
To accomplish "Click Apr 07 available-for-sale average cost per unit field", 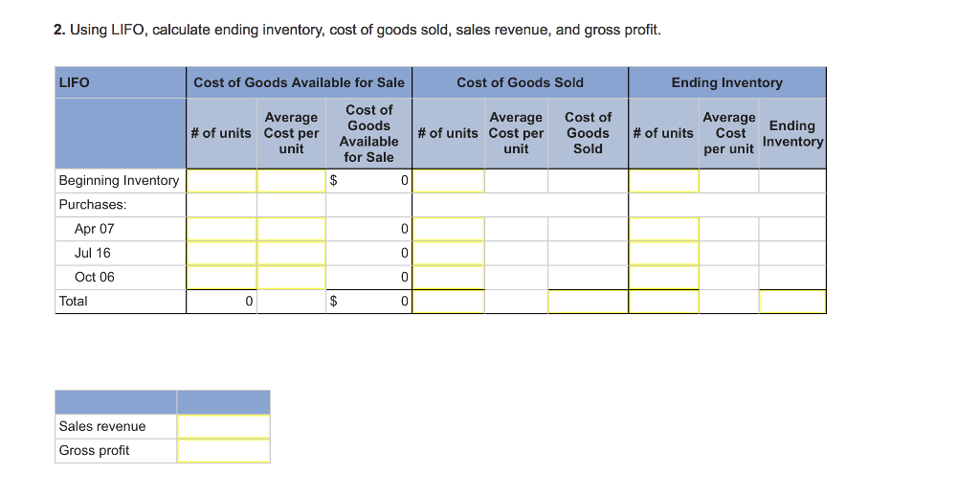I will click(291, 229).
